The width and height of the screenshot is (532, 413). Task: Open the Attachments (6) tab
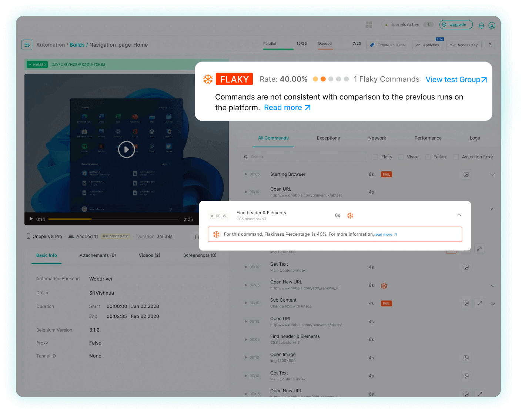point(97,255)
